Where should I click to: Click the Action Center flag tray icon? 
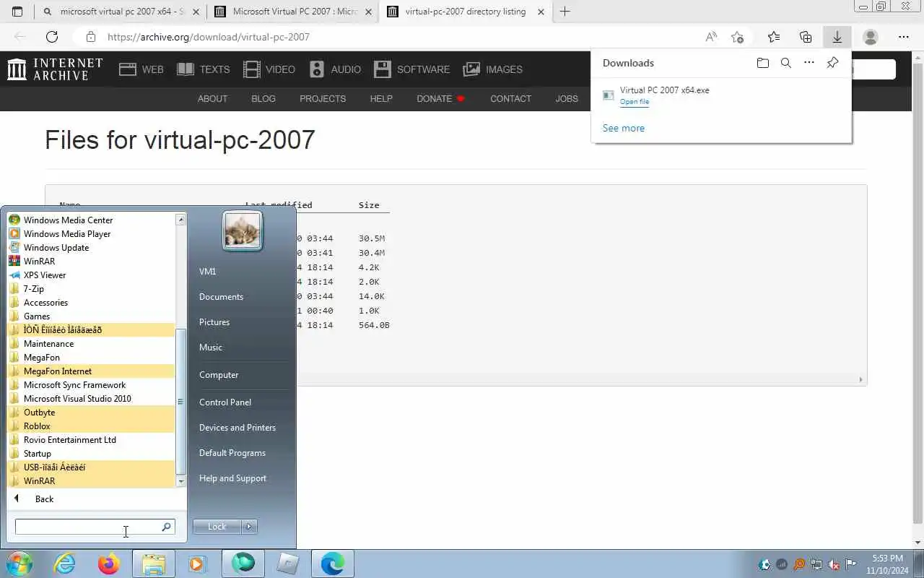[x=850, y=564]
